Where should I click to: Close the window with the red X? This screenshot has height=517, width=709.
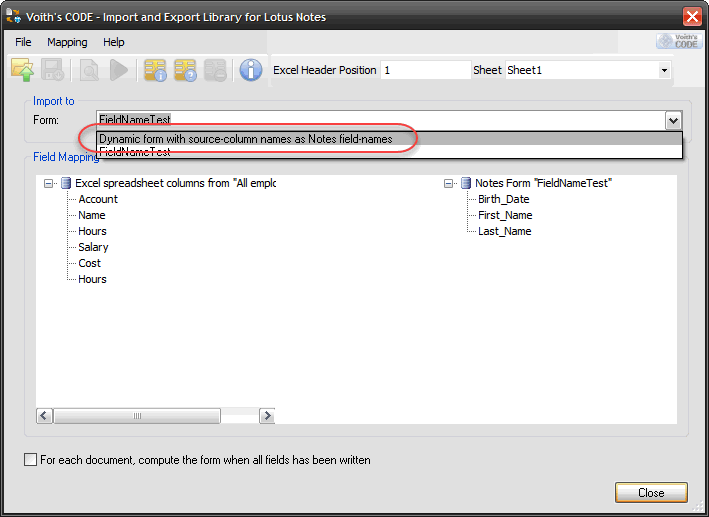point(692,17)
